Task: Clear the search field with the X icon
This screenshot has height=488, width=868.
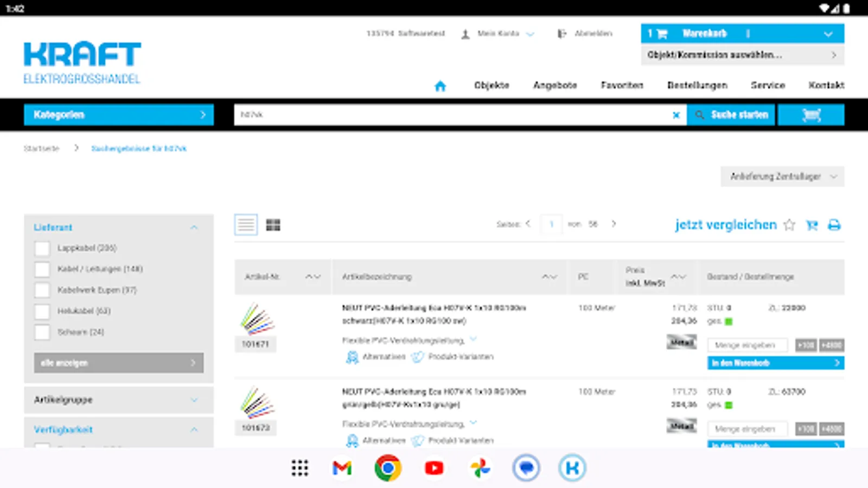Action: 676,115
